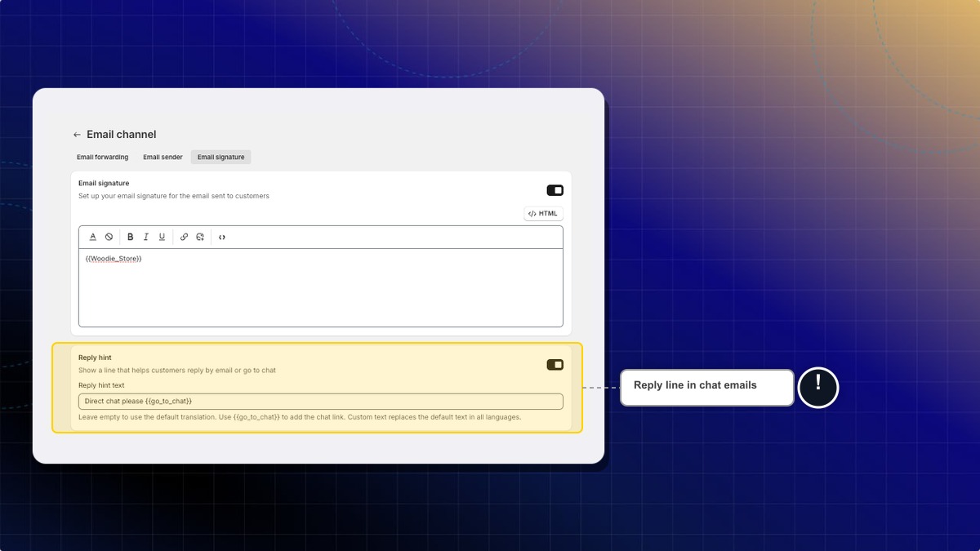Screen dimensions: 980x551
Task: Toggle italic formatting in the signature editor
Action: coord(145,237)
